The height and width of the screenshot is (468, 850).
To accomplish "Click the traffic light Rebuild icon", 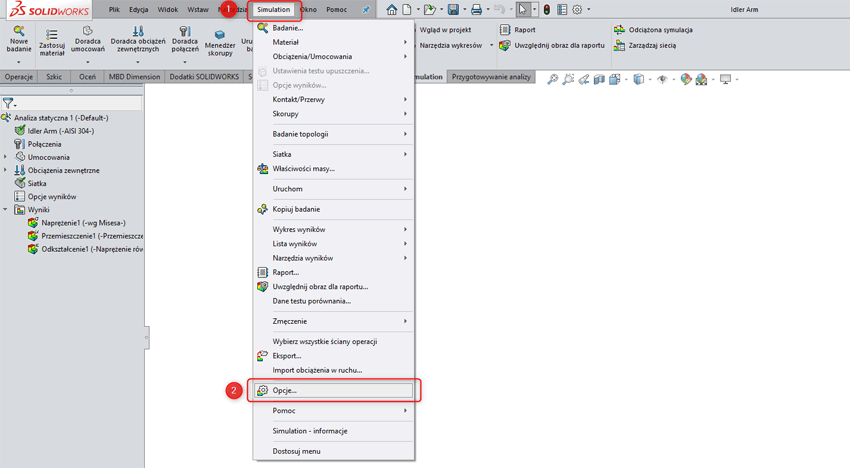I will click(x=547, y=9).
